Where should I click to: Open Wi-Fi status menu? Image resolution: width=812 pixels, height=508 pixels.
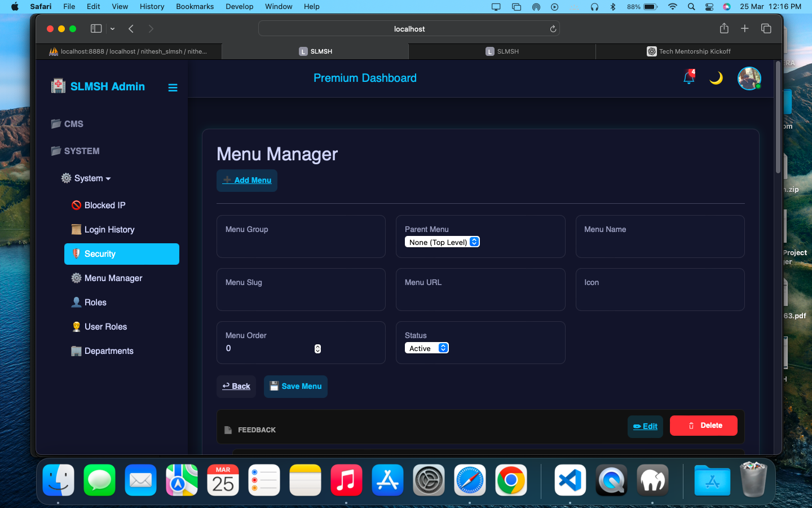(672, 7)
